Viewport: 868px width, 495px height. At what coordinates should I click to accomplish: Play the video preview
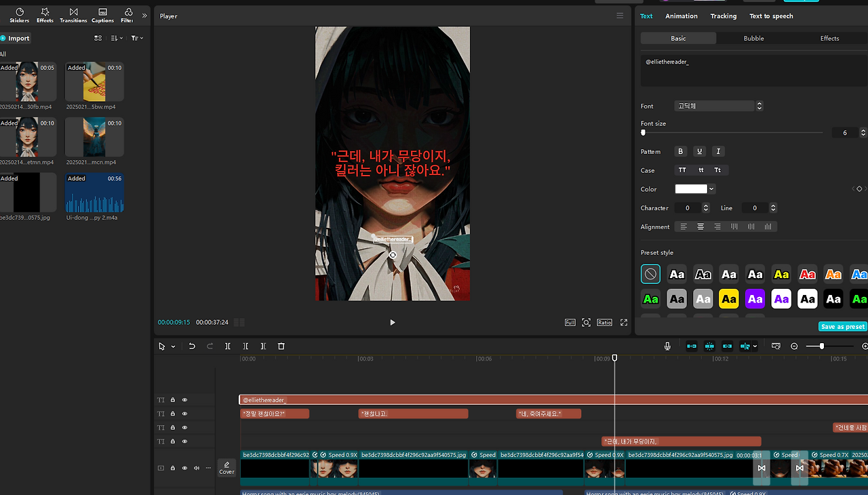click(392, 323)
